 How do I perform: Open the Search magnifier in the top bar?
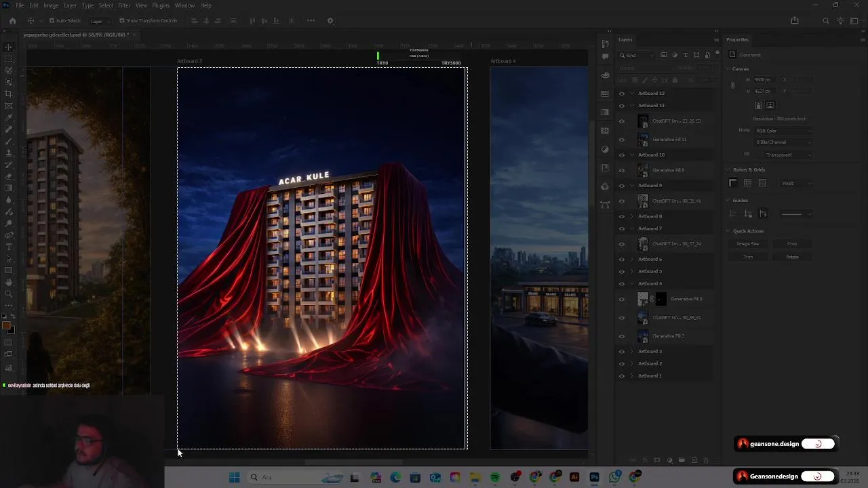coord(825,20)
